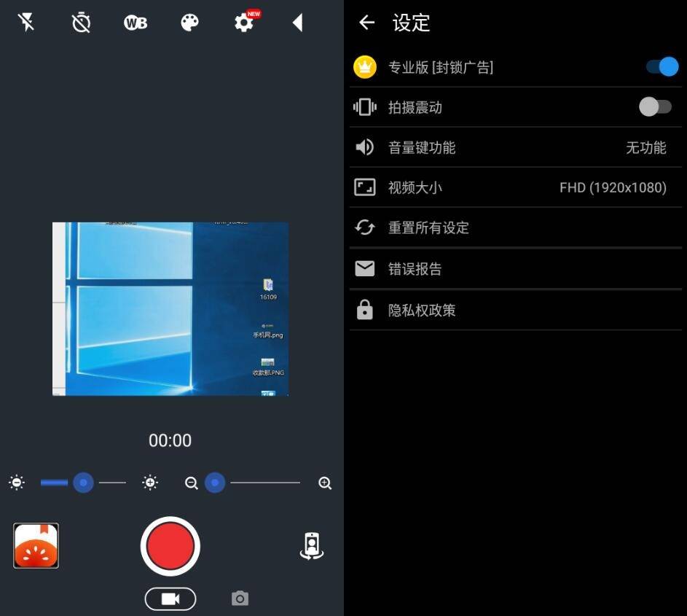This screenshot has height=616, width=687.
Task: Go back with the settings arrow
Action: tap(366, 23)
